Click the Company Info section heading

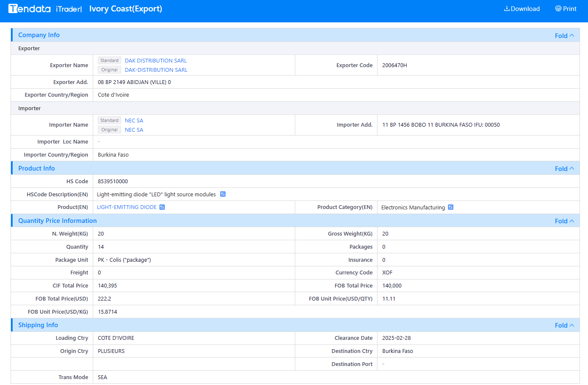pos(39,35)
